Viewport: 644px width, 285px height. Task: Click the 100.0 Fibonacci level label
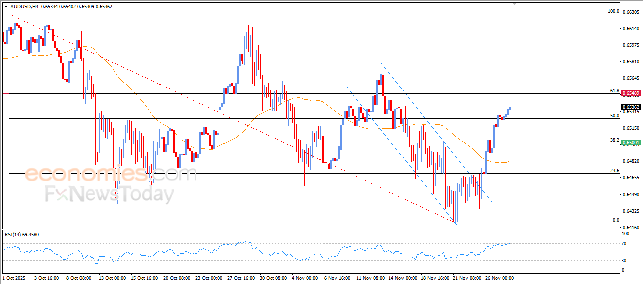(x=613, y=11)
